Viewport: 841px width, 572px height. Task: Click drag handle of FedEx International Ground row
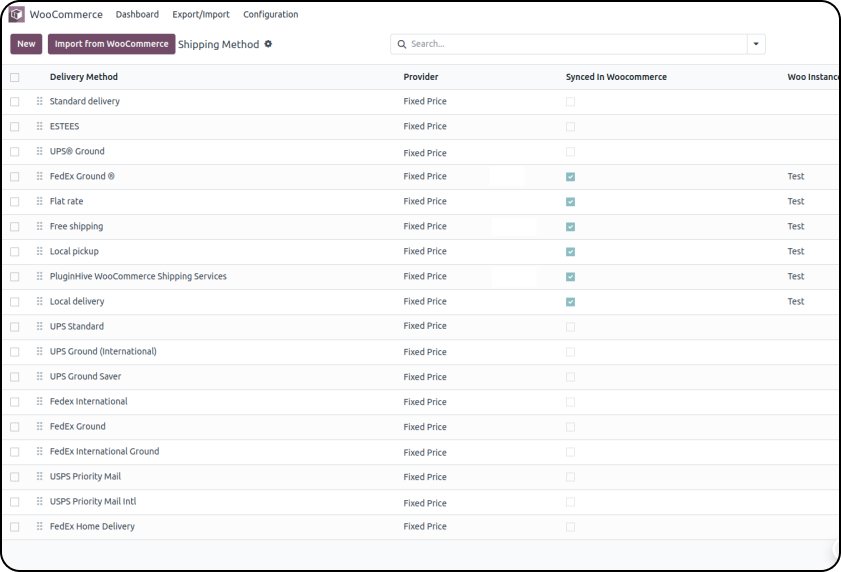(40, 451)
